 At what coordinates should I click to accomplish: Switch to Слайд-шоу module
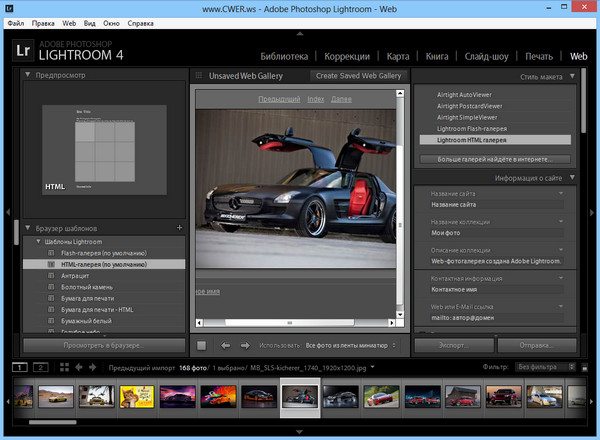pyautogui.click(x=486, y=56)
